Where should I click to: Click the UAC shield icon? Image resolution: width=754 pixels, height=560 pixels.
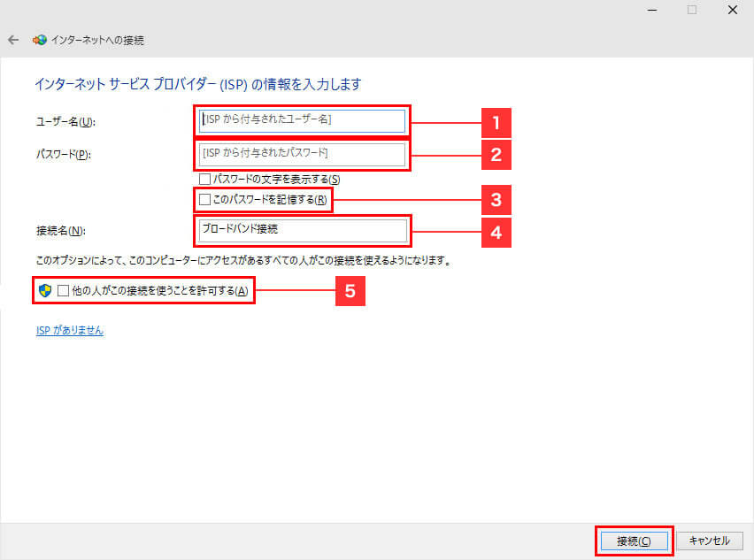[45, 290]
